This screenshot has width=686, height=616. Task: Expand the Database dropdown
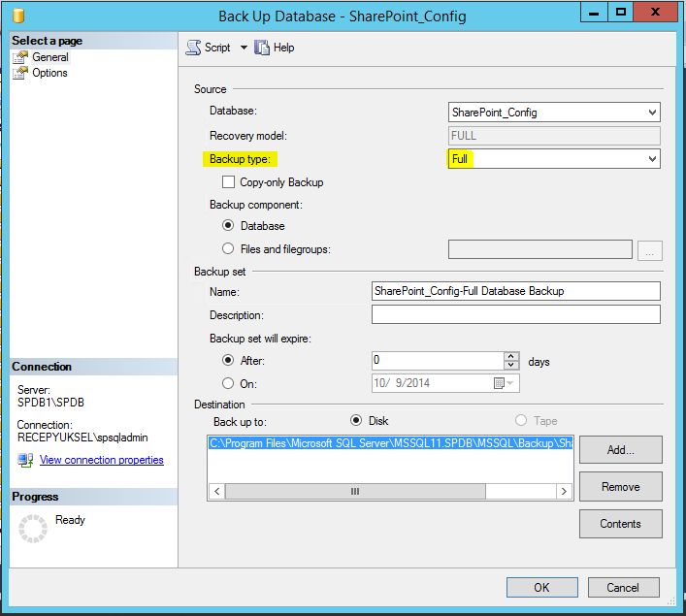point(652,113)
